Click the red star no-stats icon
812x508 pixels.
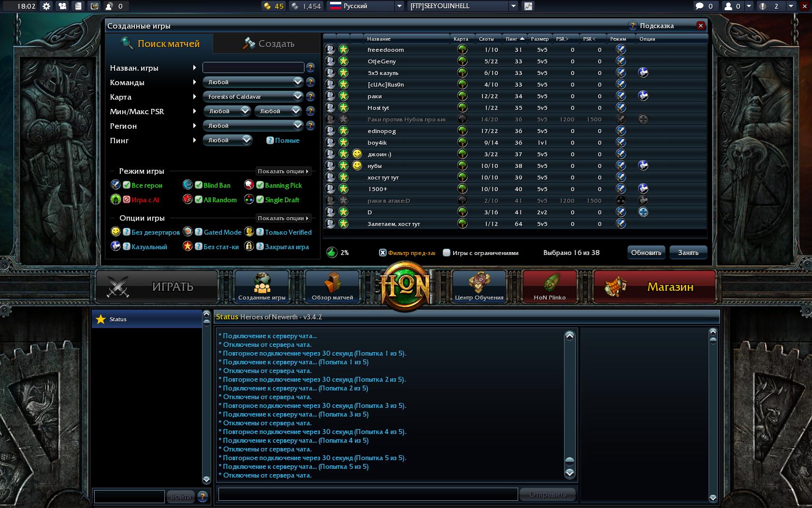pos(188,246)
